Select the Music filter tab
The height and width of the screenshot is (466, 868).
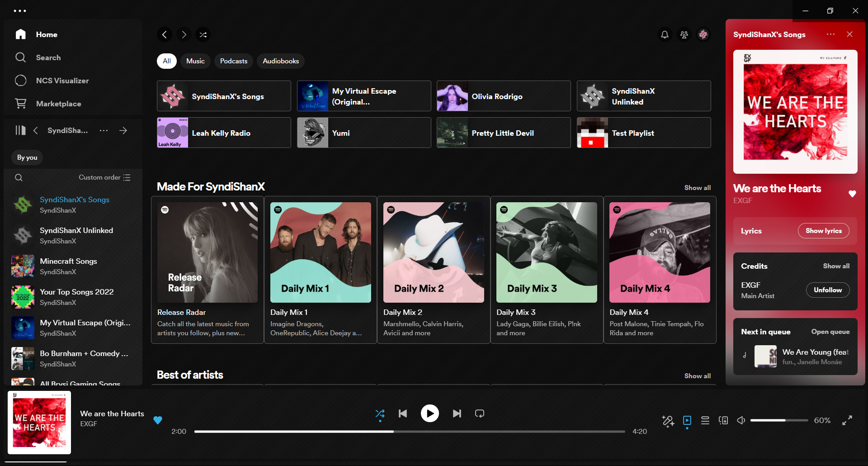[195, 61]
